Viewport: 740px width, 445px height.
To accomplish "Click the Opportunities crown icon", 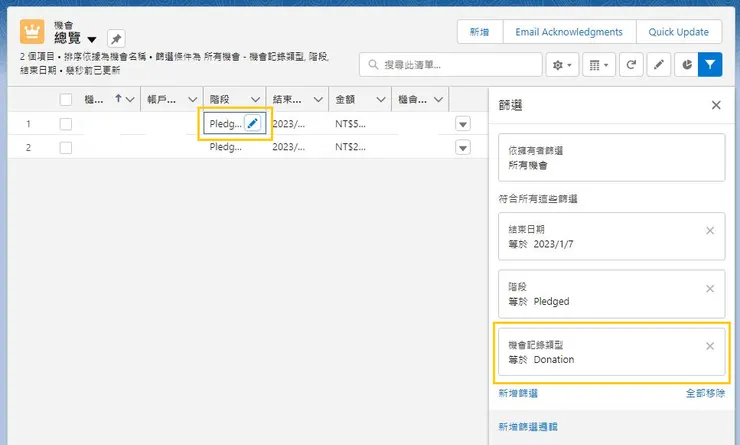I will (x=32, y=32).
